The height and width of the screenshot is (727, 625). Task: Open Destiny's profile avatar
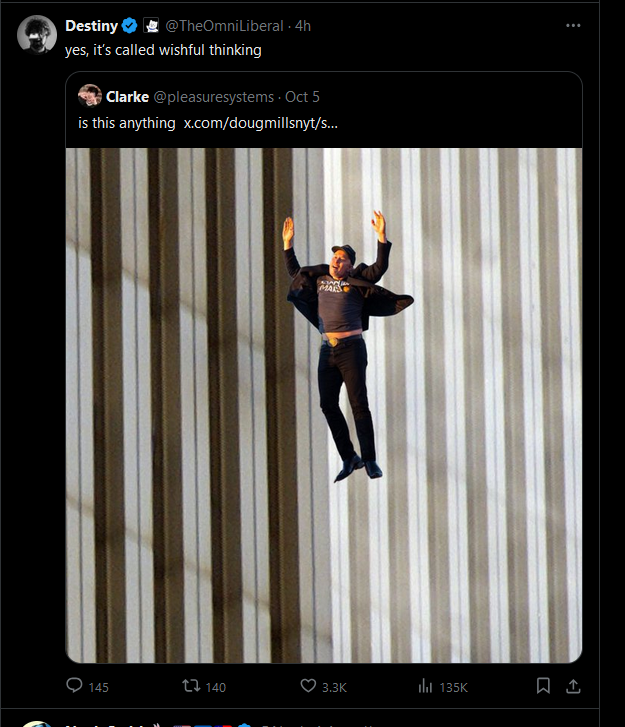pyautogui.click(x=37, y=35)
